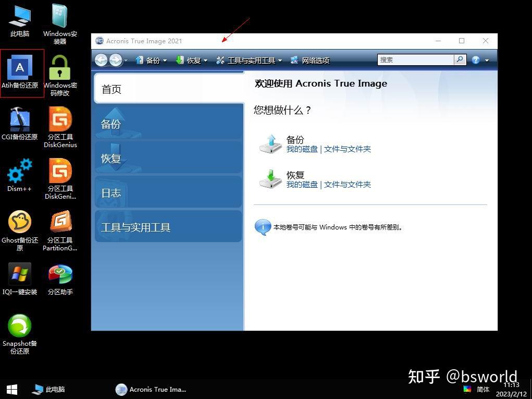Viewport: 532px width, 399px height.
Task: Launch Windows安装器 desktop shortcut
Action: (60, 23)
